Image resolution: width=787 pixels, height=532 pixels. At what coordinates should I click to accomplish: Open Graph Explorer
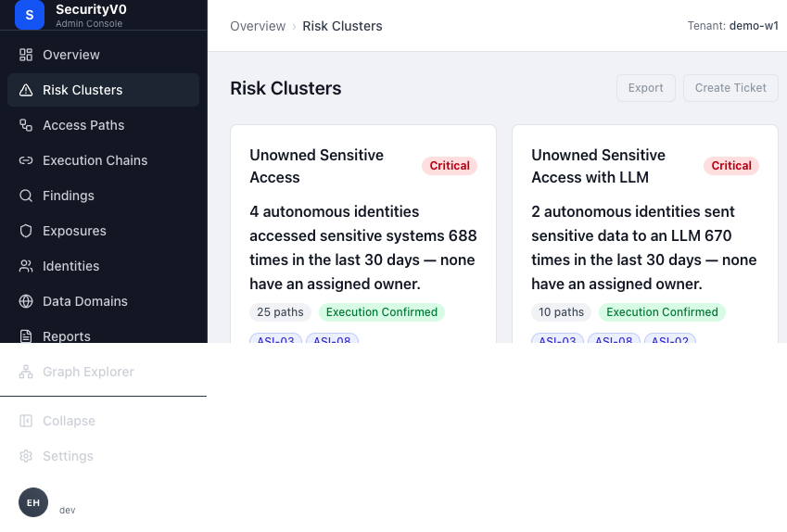tap(104, 372)
